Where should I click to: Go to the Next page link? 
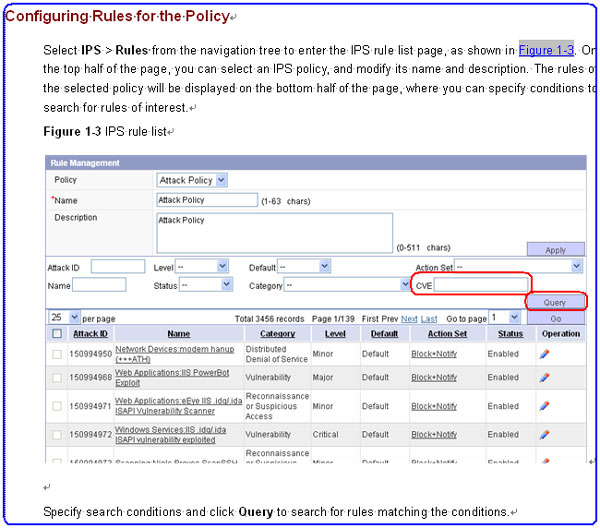[409, 319]
